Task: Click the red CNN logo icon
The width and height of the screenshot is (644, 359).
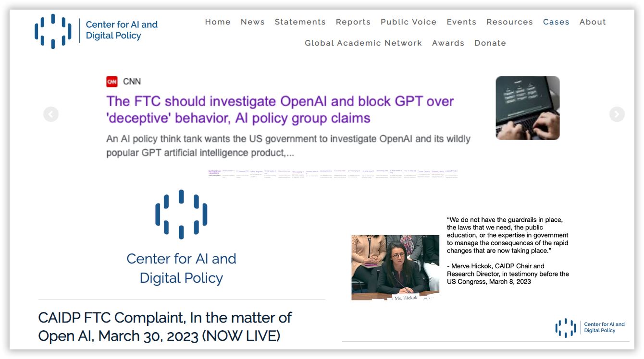Action: point(112,82)
